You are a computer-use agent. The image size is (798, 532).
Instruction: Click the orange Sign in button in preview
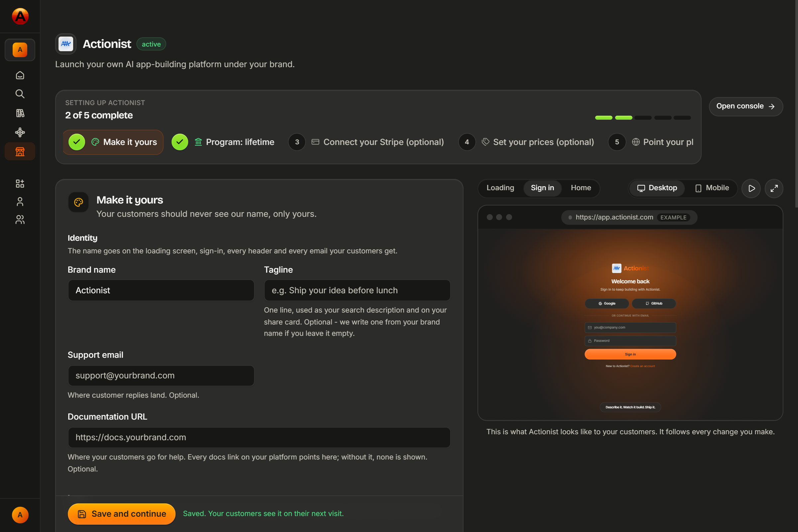pos(630,354)
